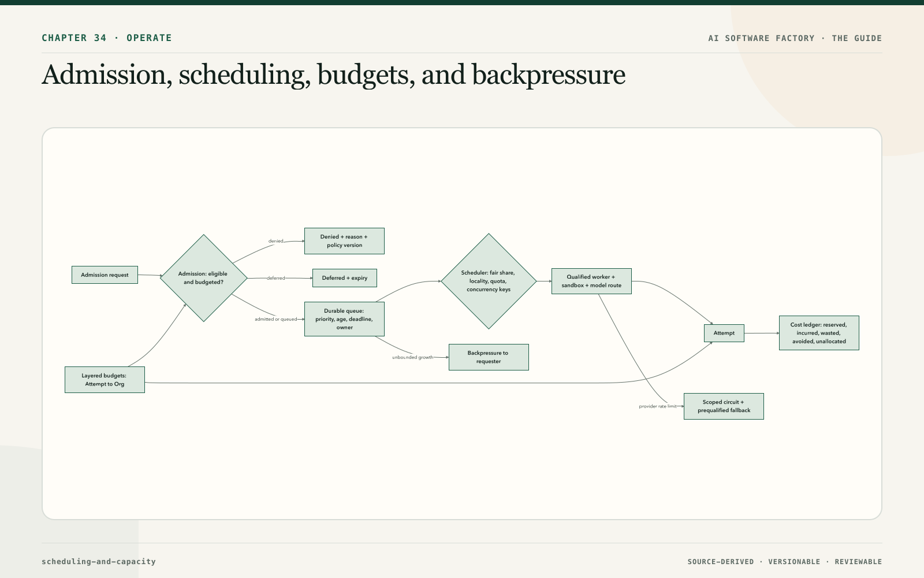Click the 'Attempt' node
Image resolution: width=924 pixels, height=578 pixels.
point(724,333)
